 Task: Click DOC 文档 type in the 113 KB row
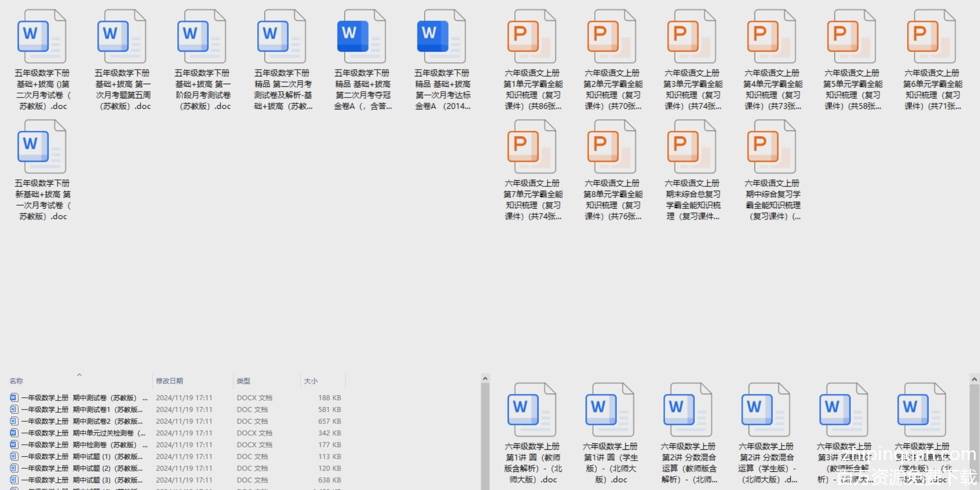pos(252,456)
